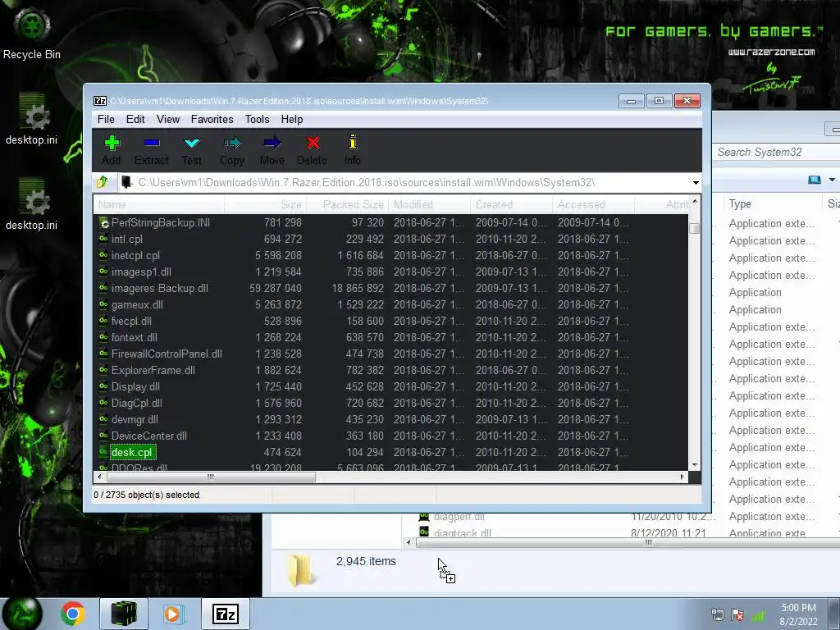Open the Tools menu
Viewport: 840px width, 630px height.
(x=257, y=120)
